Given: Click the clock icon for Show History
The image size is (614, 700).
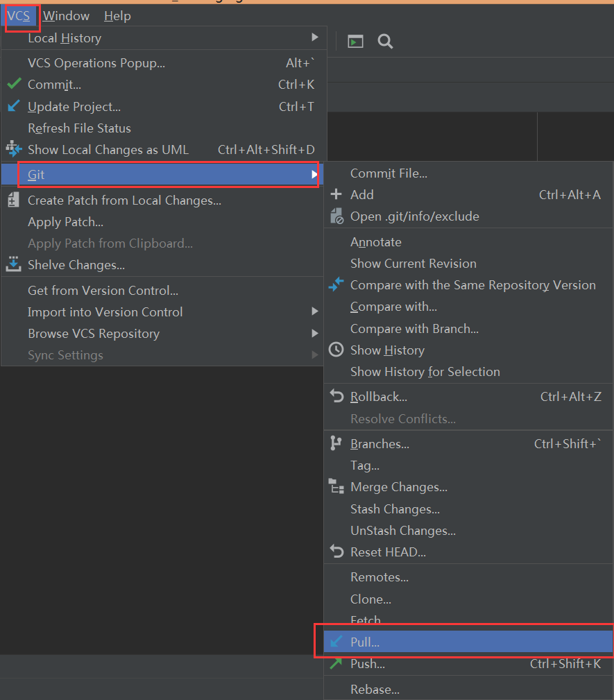Looking at the screenshot, I should (x=336, y=350).
